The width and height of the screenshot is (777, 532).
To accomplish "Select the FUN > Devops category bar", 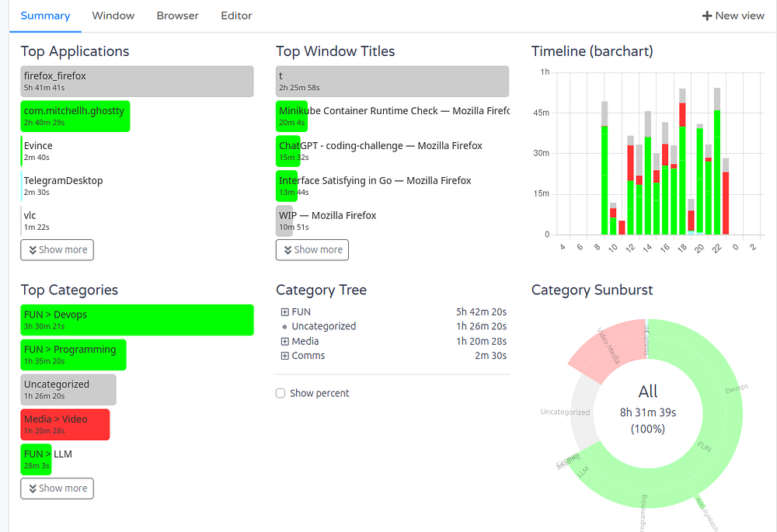I will 138,320.
